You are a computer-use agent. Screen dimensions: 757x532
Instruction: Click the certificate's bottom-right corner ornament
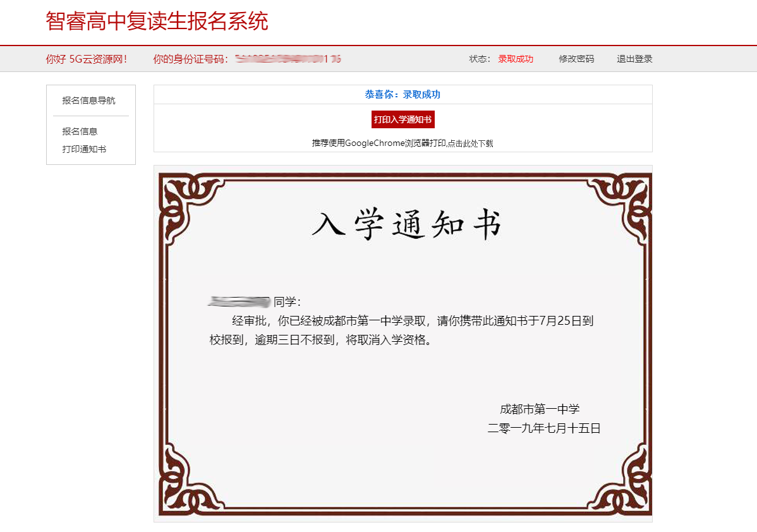coord(626,492)
